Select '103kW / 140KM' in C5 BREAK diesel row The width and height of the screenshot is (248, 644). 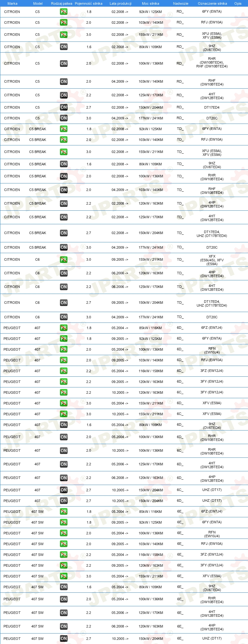click(x=151, y=190)
